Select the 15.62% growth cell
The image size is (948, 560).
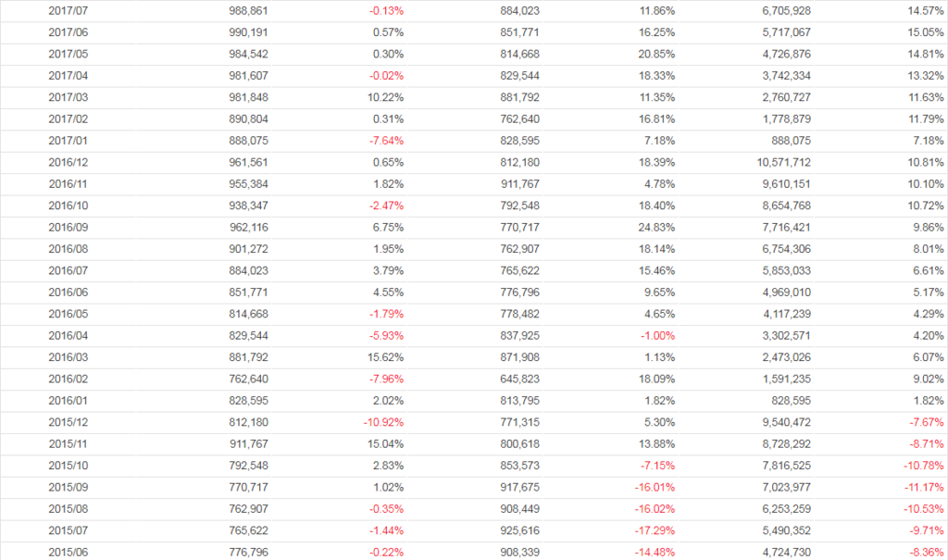pos(385,335)
